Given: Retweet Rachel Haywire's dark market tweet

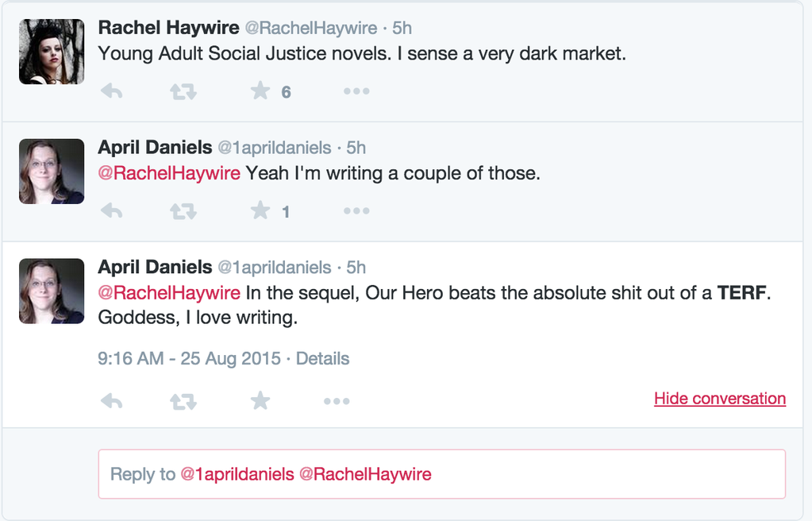Looking at the screenshot, I should [x=183, y=92].
